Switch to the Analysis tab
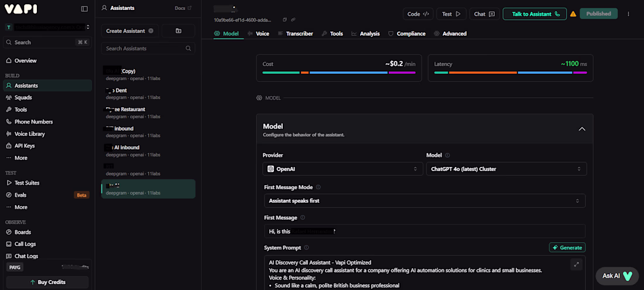The height and width of the screenshot is (290, 644). pos(365,33)
